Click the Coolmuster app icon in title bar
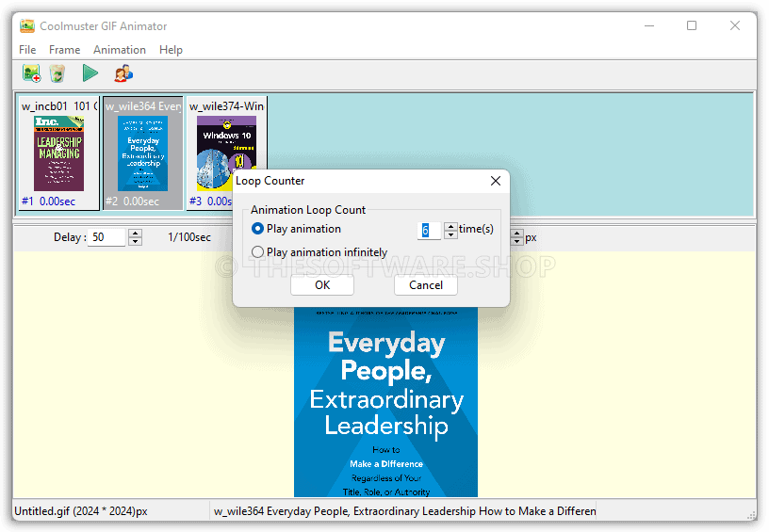Screen dimensions: 769x532 coord(27,25)
